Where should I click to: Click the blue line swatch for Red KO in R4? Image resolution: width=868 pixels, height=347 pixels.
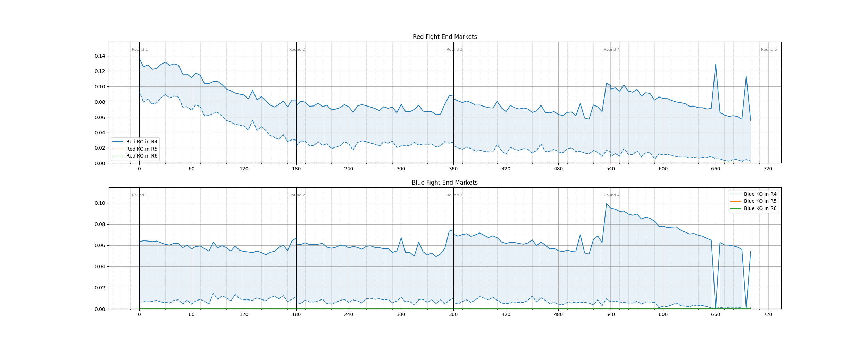pos(118,142)
